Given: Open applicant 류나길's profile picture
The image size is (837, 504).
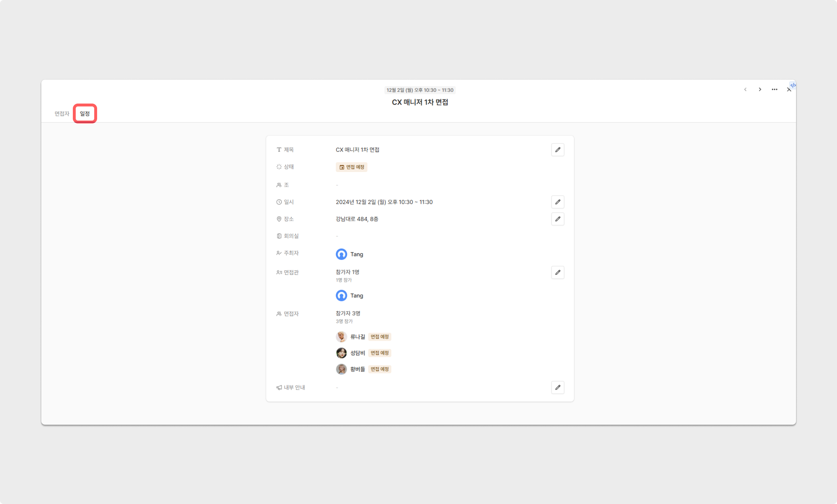Looking at the screenshot, I should (x=341, y=337).
